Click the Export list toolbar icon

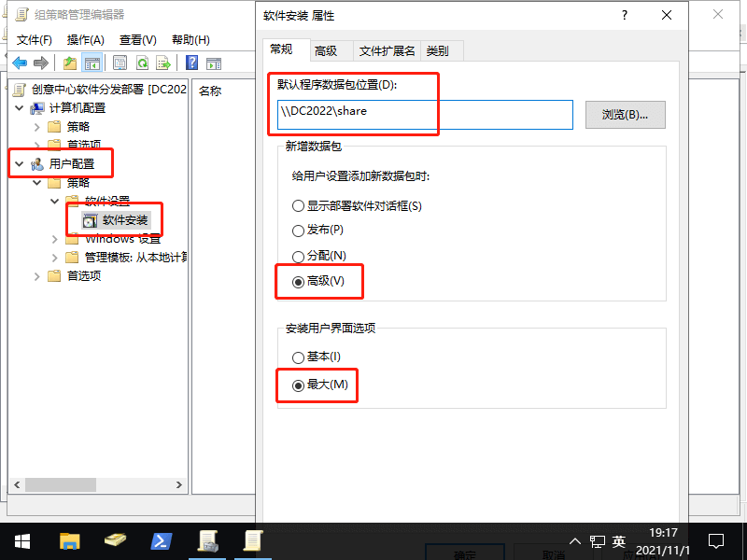pyautogui.click(x=163, y=63)
